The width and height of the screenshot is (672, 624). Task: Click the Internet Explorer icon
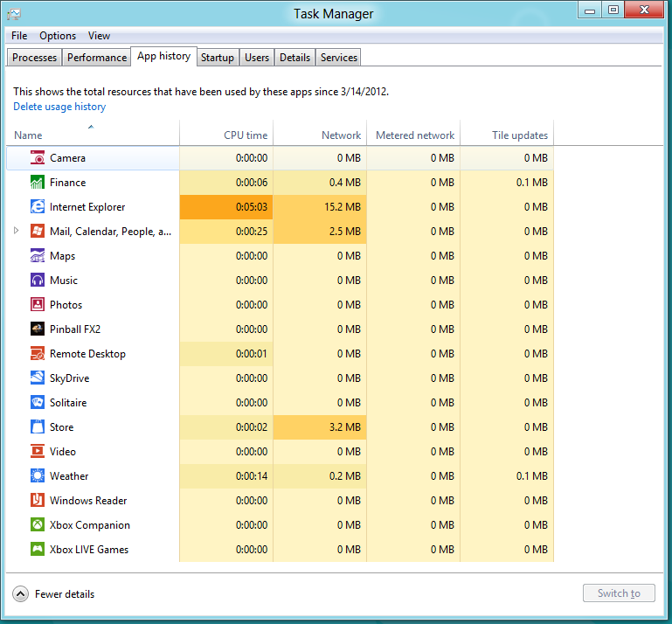coord(38,206)
